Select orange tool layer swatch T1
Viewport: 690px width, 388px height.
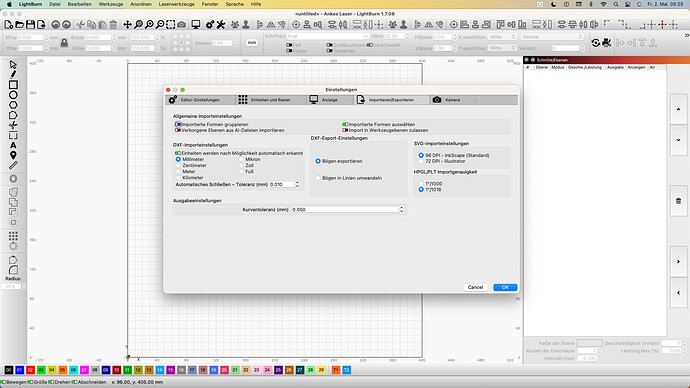(336, 370)
